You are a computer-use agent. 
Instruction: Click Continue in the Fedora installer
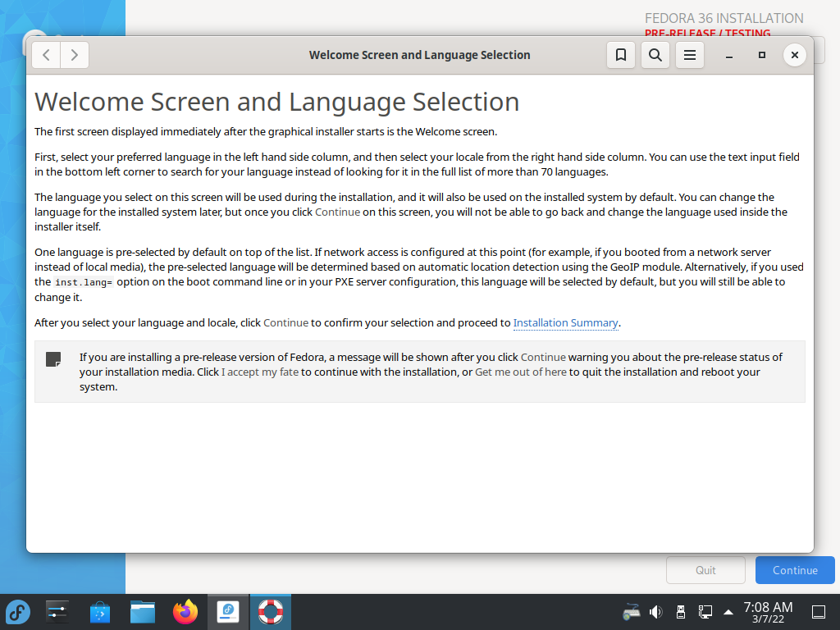(795, 570)
